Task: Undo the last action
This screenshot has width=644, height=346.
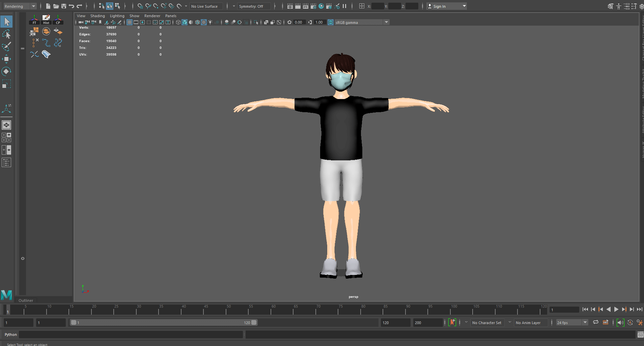Action: 72,6
